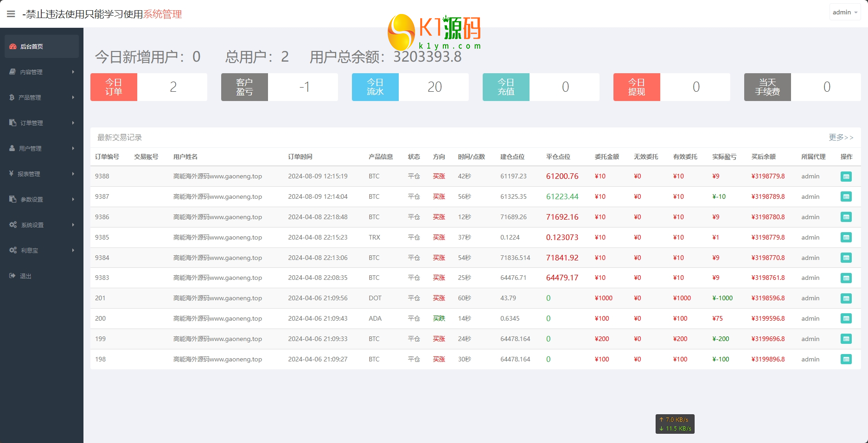Open details icon for order 198
The height and width of the screenshot is (443, 868).
pos(846,360)
